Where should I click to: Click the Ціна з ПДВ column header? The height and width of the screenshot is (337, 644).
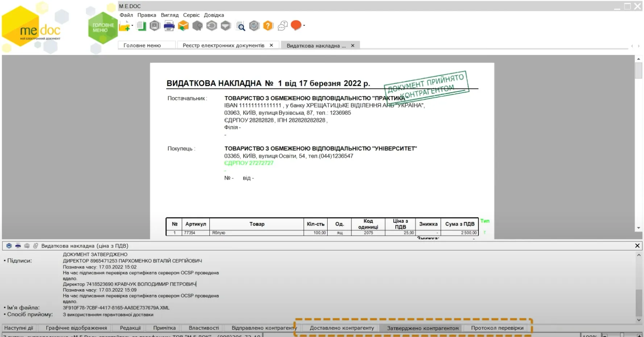click(400, 224)
